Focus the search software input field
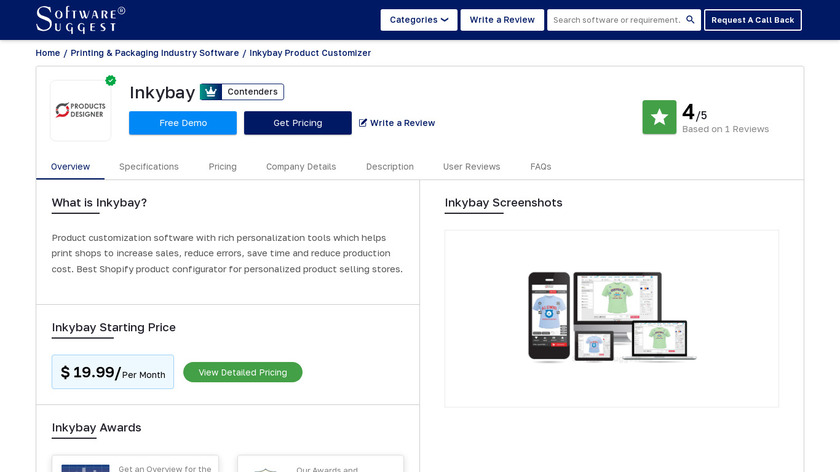 [x=616, y=20]
